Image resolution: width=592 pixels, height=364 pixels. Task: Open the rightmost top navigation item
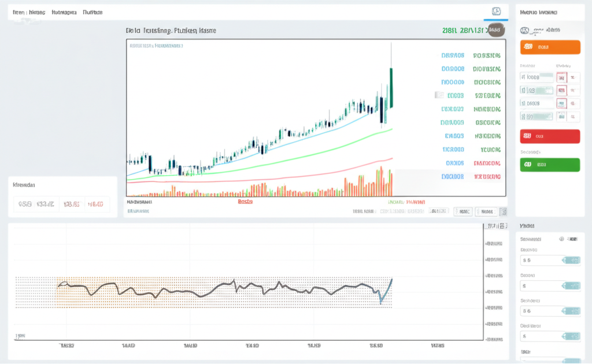coord(92,13)
